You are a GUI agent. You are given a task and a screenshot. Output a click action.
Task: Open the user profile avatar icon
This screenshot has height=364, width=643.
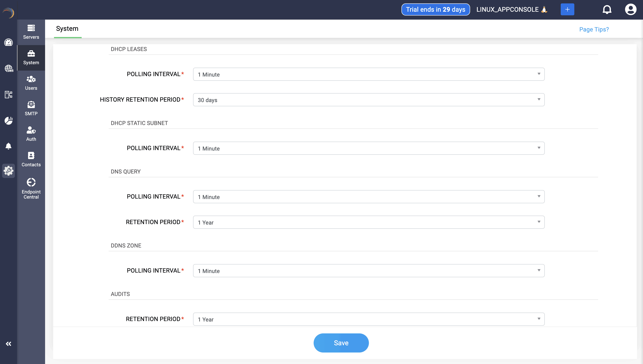(630, 10)
